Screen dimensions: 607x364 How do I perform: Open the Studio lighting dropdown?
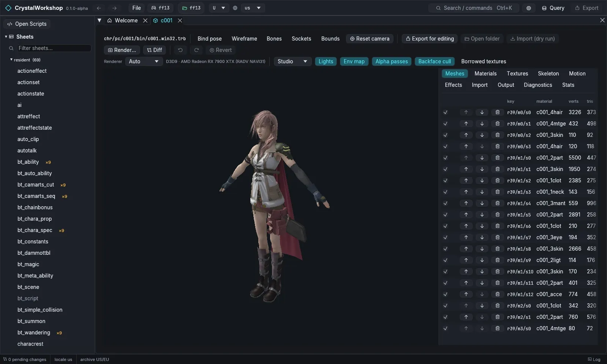(x=292, y=61)
